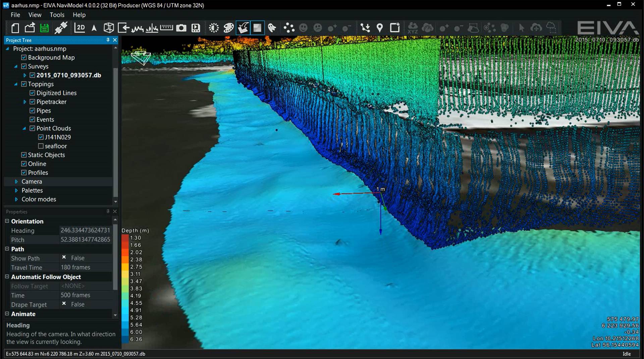
Task: Open a project with the folder-arrow icon
Action: [30, 28]
